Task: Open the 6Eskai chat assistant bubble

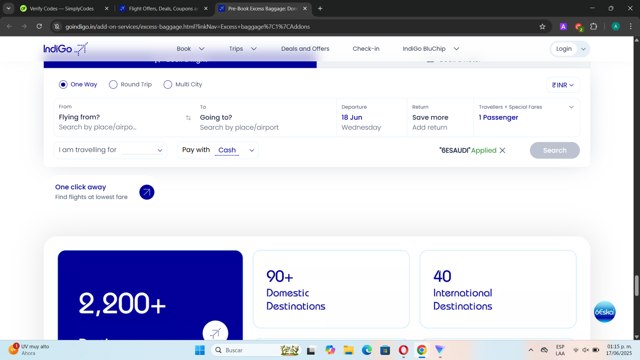Action: (x=604, y=312)
